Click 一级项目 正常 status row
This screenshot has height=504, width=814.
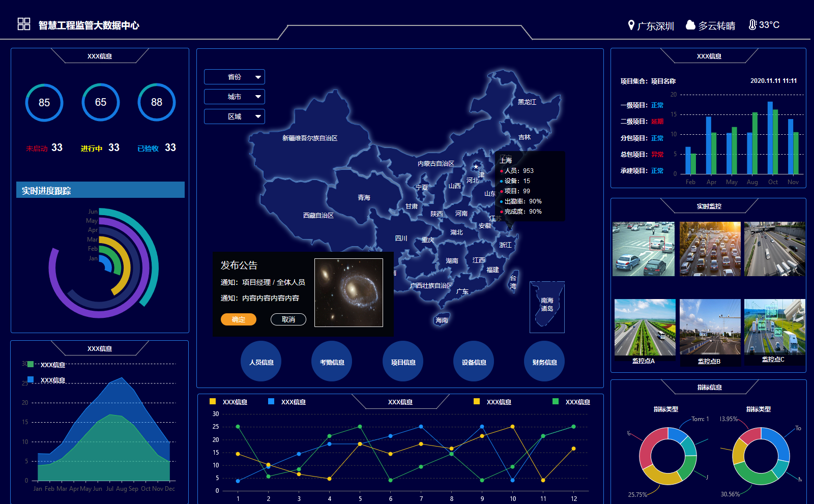pyautogui.click(x=642, y=105)
